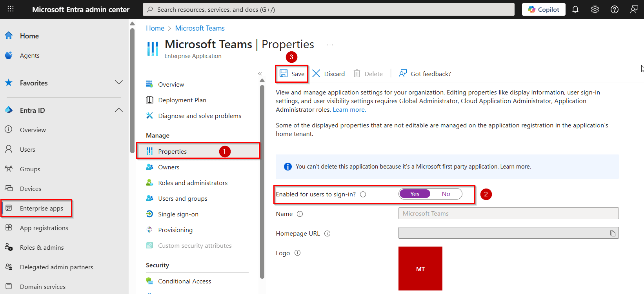Open Copilot
The image size is (644, 294).
pos(544,9)
